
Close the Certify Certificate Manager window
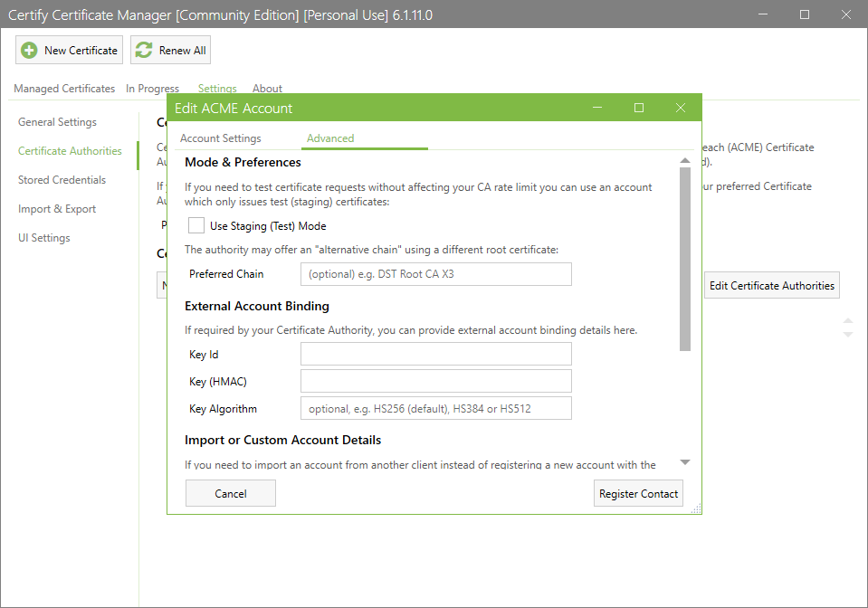click(846, 14)
